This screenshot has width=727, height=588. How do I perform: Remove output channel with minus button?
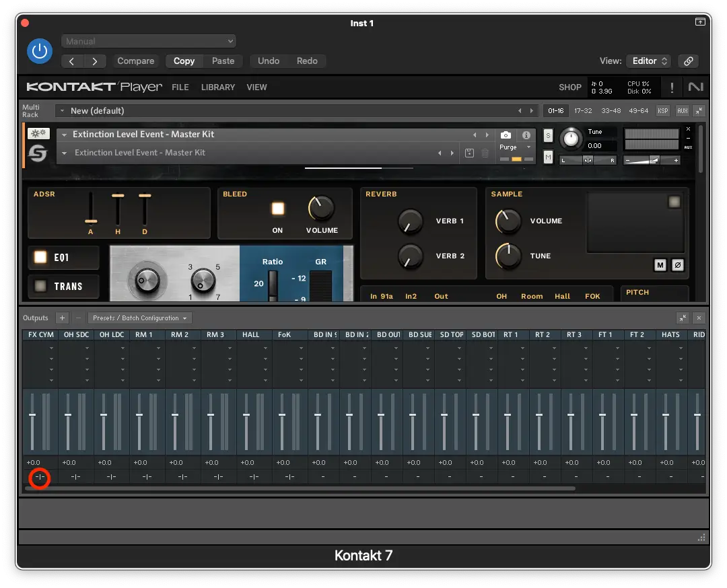(x=78, y=318)
